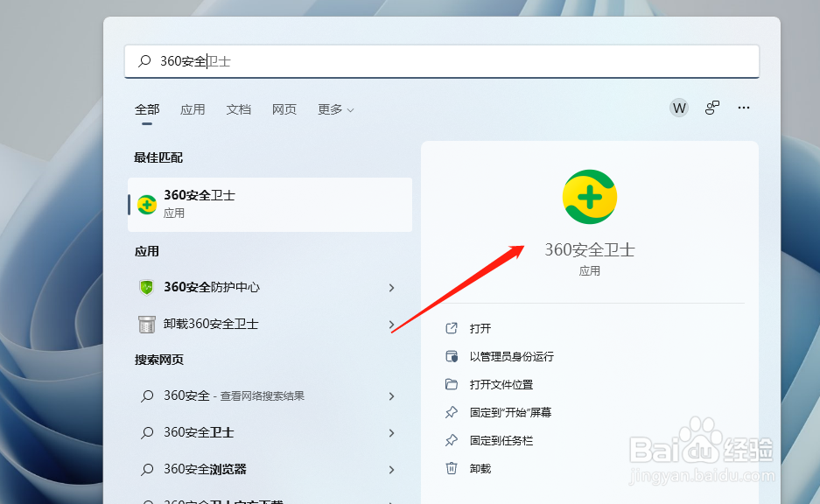
Task: Click the trash icon beside 卸载 action
Action: tap(452, 468)
